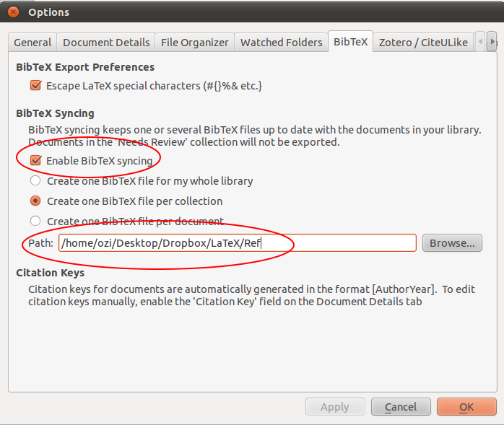Disable the Enable BibTeX syncing checkbox

click(x=35, y=160)
